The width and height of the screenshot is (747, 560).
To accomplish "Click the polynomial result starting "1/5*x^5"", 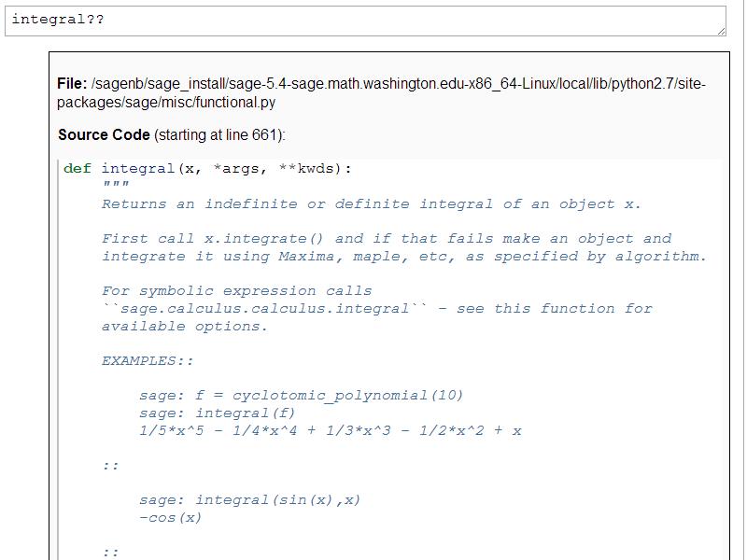I will pos(330,431).
